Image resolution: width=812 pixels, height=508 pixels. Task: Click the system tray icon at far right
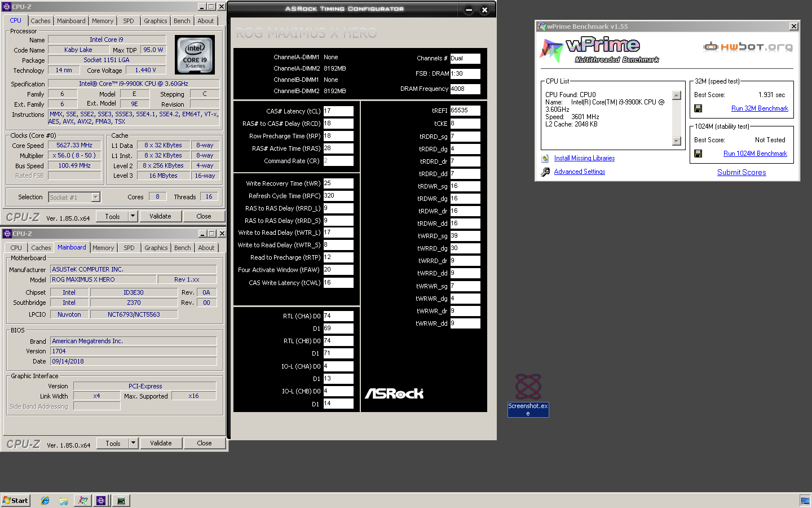(805, 501)
